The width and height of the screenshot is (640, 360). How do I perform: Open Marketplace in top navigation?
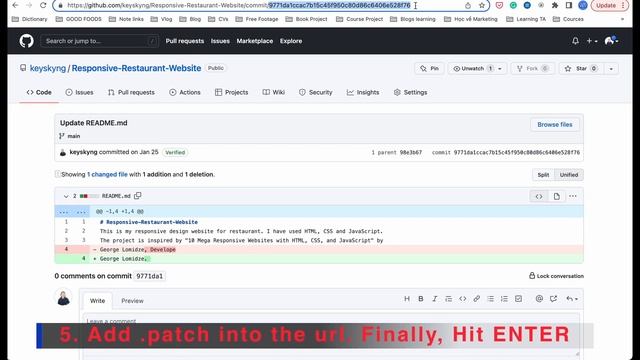[255, 41]
